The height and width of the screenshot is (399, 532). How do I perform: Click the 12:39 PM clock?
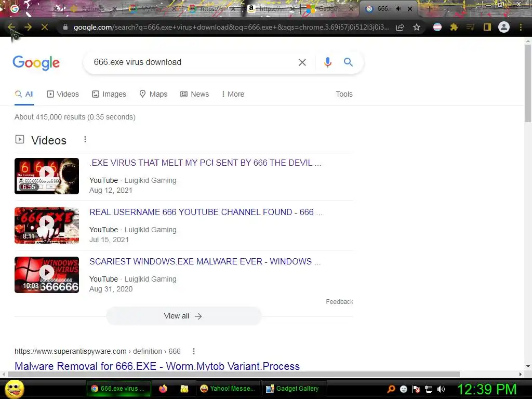pos(487,389)
